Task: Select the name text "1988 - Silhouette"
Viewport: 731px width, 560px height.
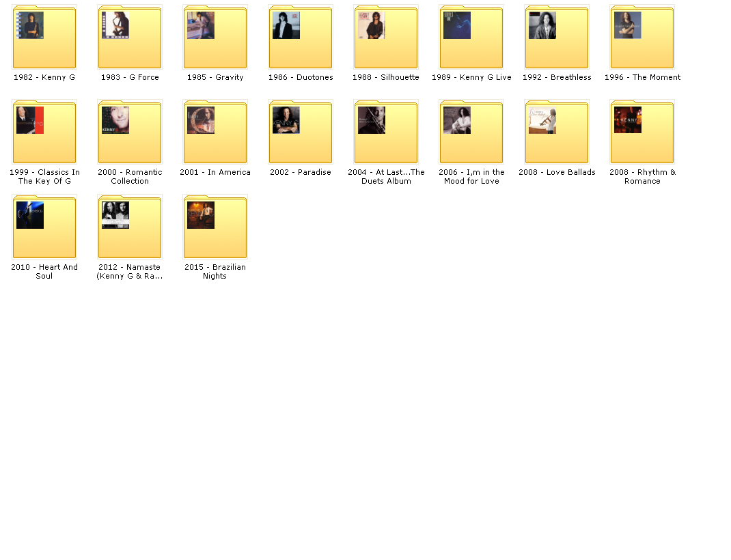Action: coord(386,77)
